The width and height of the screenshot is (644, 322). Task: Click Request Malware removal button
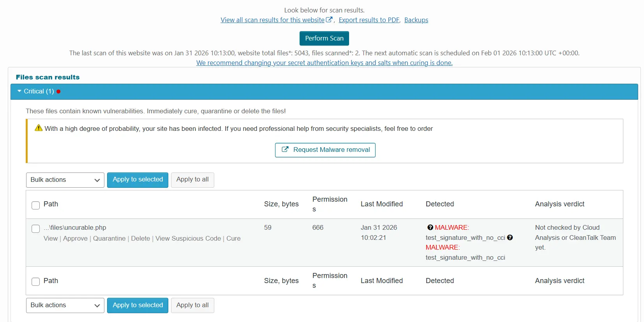click(325, 150)
